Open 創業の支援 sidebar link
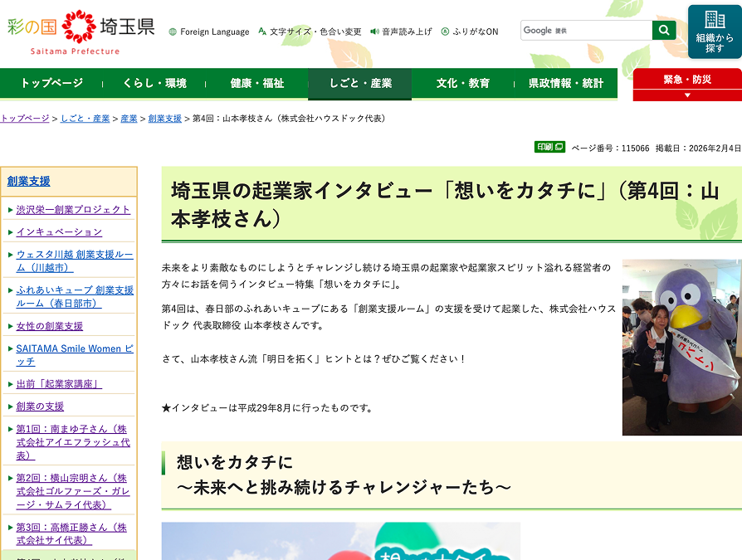 [40, 407]
